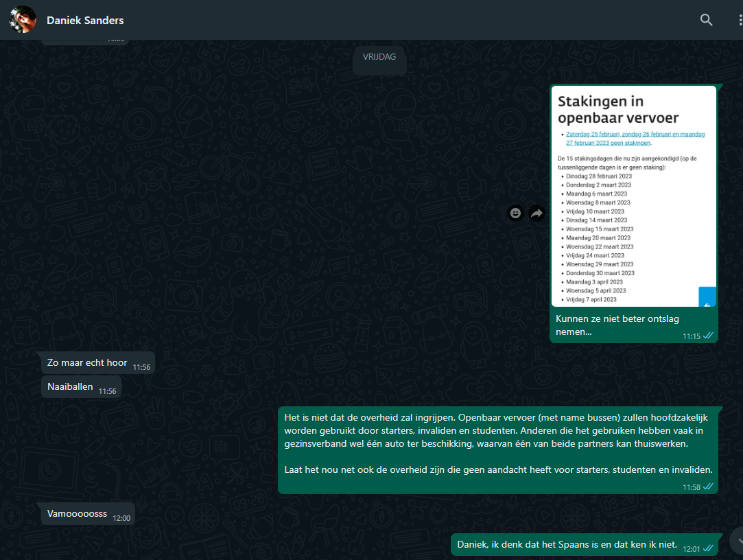Click the read receipt checkmarks at 12:01
The width and height of the screenshot is (743, 560).
(709, 548)
